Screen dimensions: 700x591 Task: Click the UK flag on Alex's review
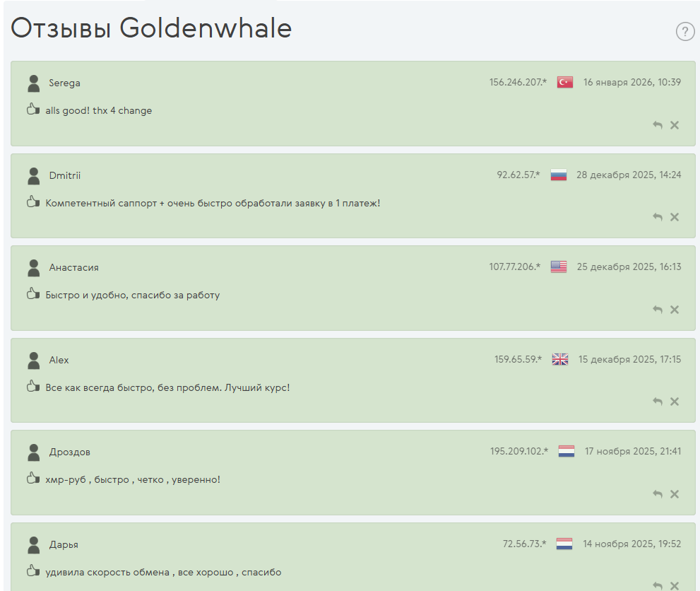point(559,358)
